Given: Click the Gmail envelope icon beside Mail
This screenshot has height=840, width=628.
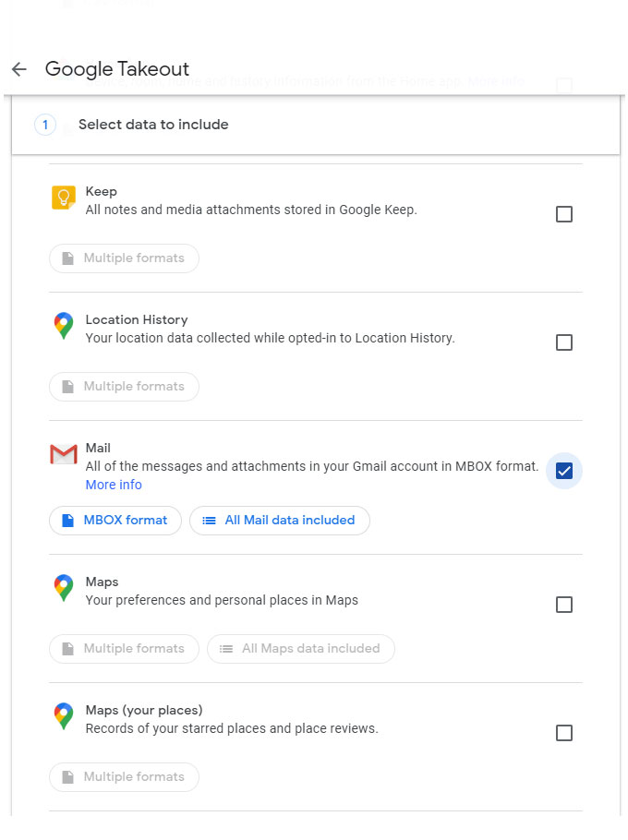Looking at the screenshot, I should point(62,454).
